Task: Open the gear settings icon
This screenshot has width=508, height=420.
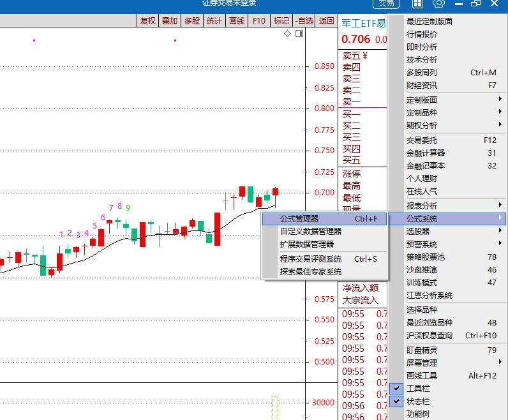Action: pos(438,4)
